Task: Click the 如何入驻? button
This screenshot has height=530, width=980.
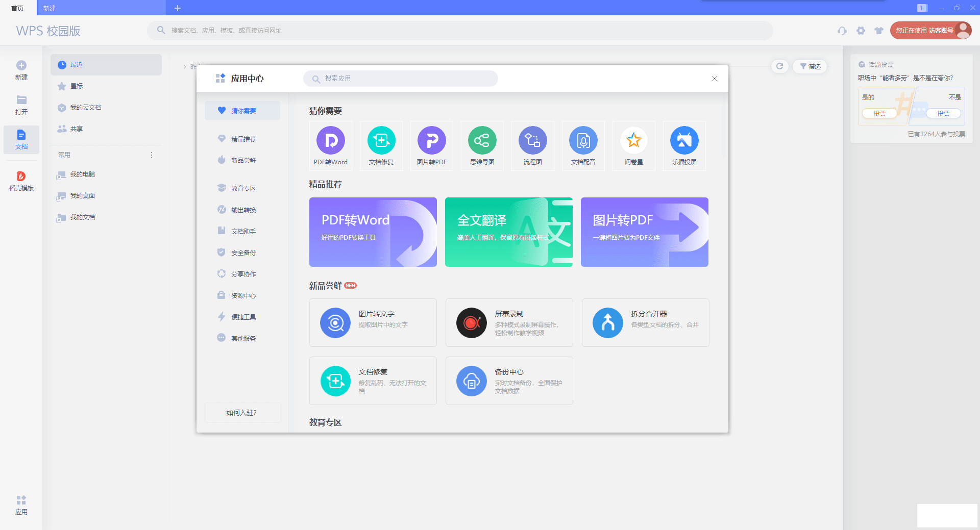Action: 242,413
